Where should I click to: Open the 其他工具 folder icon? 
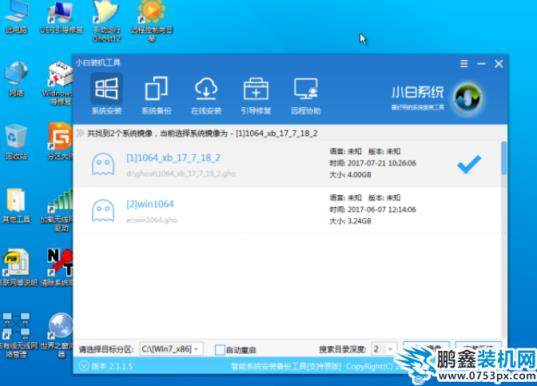(x=16, y=206)
